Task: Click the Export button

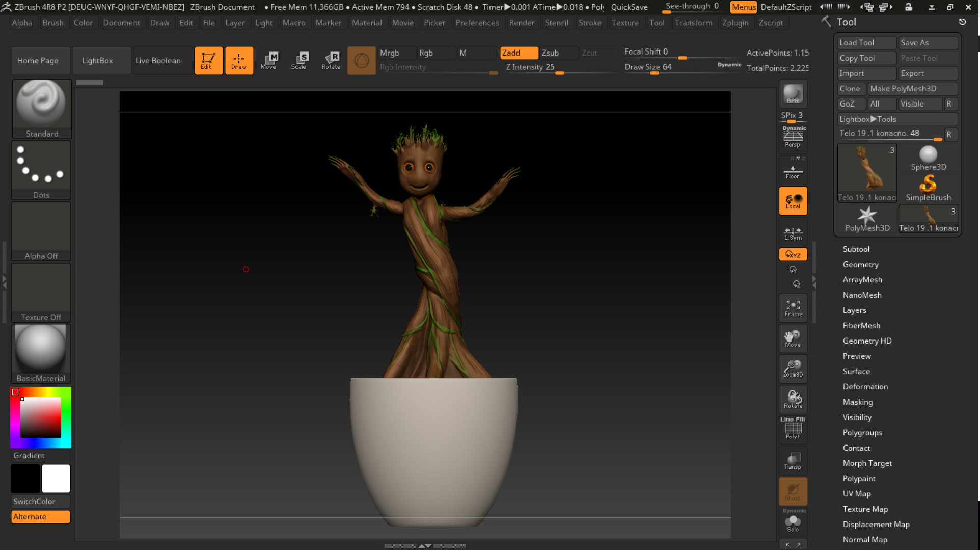Action: pyautogui.click(x=928, y=73)
